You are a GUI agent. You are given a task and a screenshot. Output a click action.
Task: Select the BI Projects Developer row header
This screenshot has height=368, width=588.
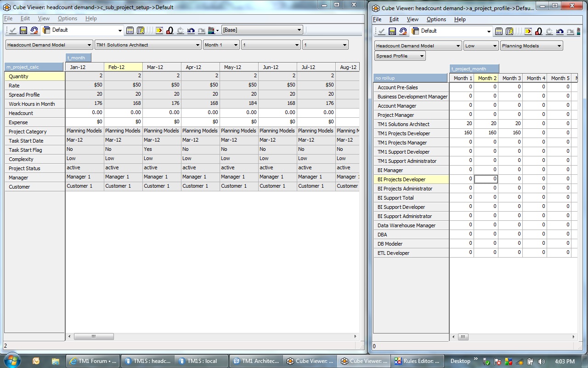411,179
